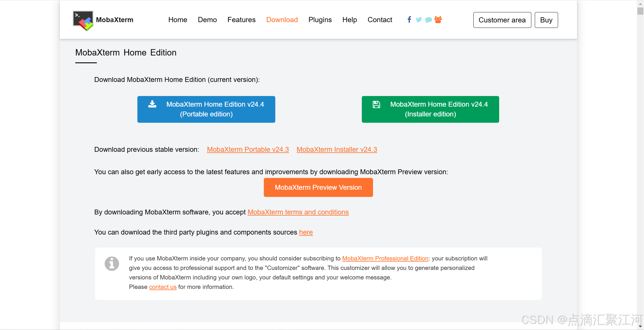Download MobaXterm Home Edition v24.4 Installer edition

(x=430, y=109)
